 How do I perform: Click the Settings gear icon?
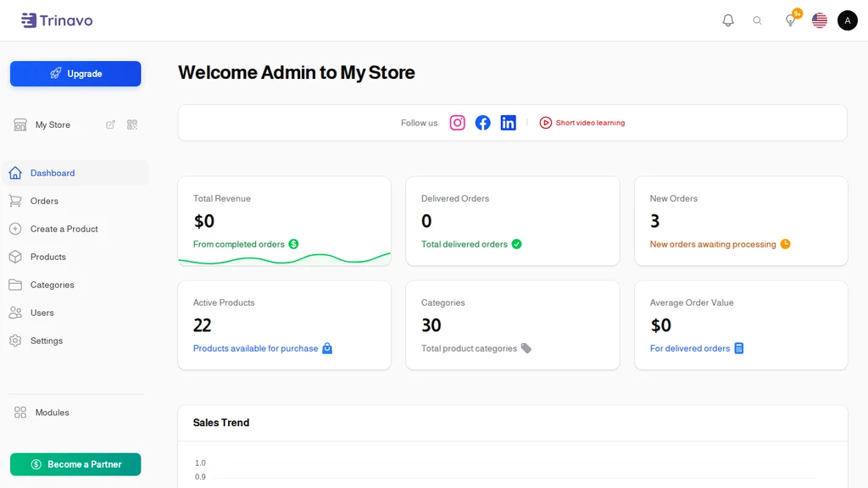(15, 341)
